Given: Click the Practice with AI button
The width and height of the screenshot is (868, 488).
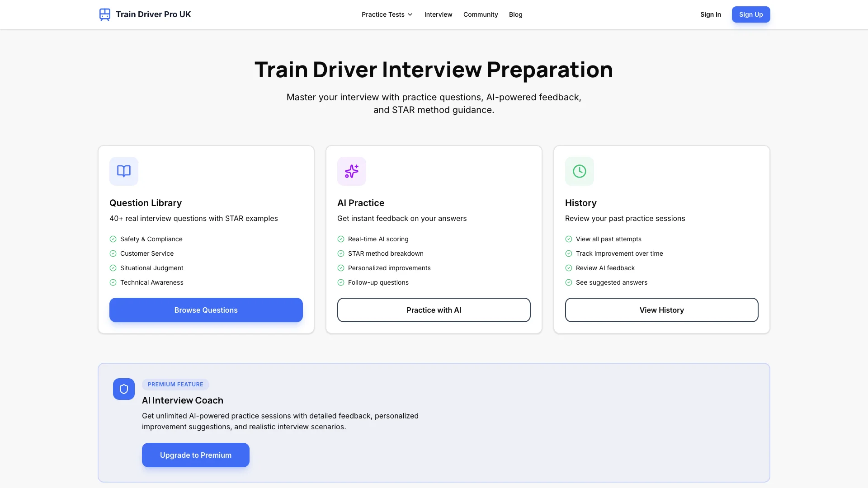Looking at the screenshot, I should [x=434, y=310].
